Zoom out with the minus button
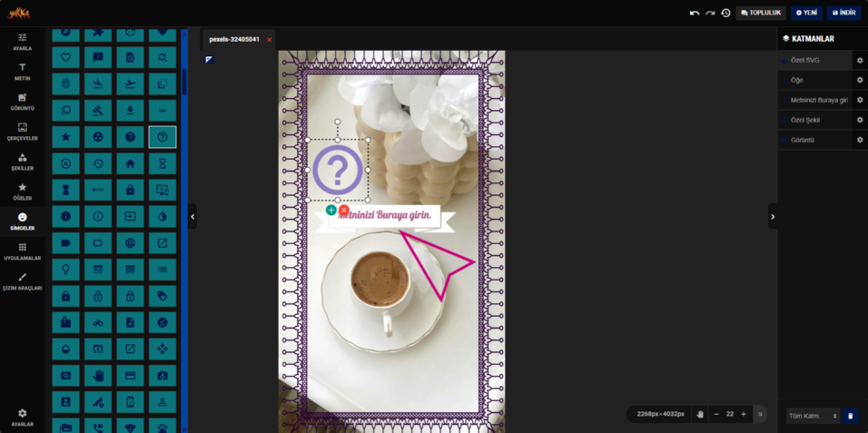Image resolution: width=868 pixels, height=433 pixels. [x=715, y=414]
